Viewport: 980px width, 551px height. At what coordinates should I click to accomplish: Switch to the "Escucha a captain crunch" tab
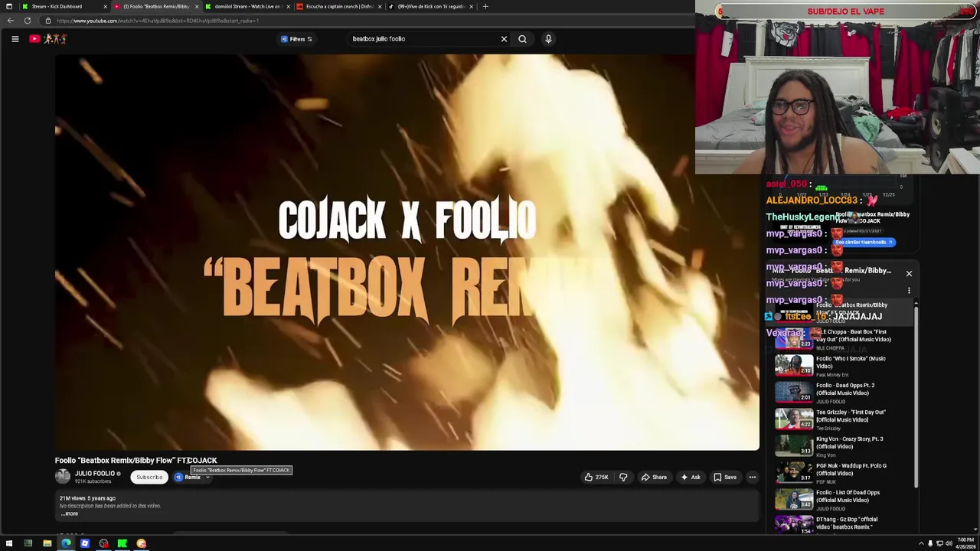338,6
